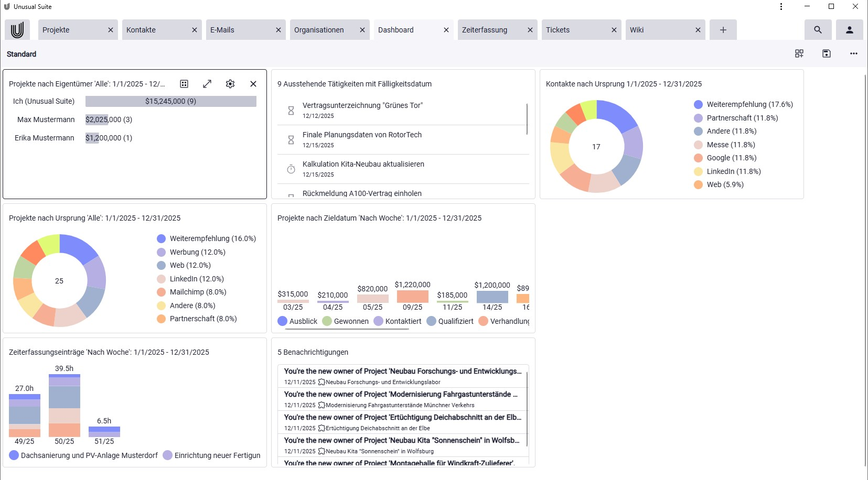This screenshot has width=868, height=480.
Task: Click the notifications list vertical scrollbar
Action: coord(527,409)
